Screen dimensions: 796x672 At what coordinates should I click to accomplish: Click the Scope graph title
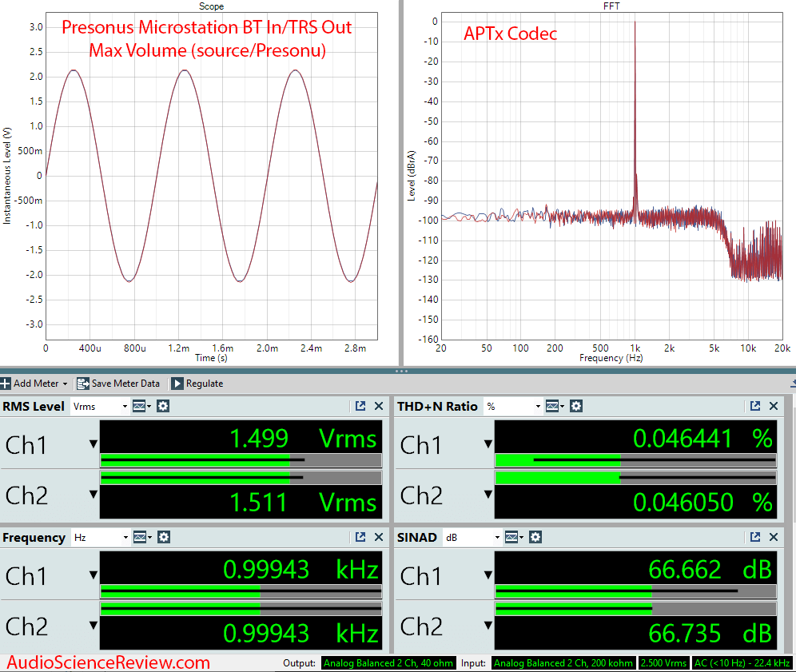(x=211, y=6)
